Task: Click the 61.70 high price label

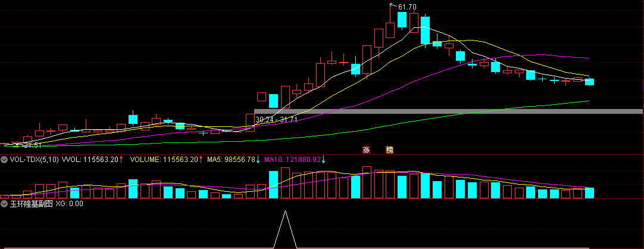Action: point(407,7)
